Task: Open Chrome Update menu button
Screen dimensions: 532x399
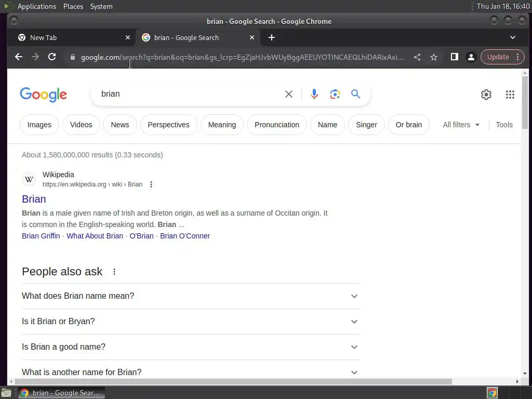Action: click(502, 57)
